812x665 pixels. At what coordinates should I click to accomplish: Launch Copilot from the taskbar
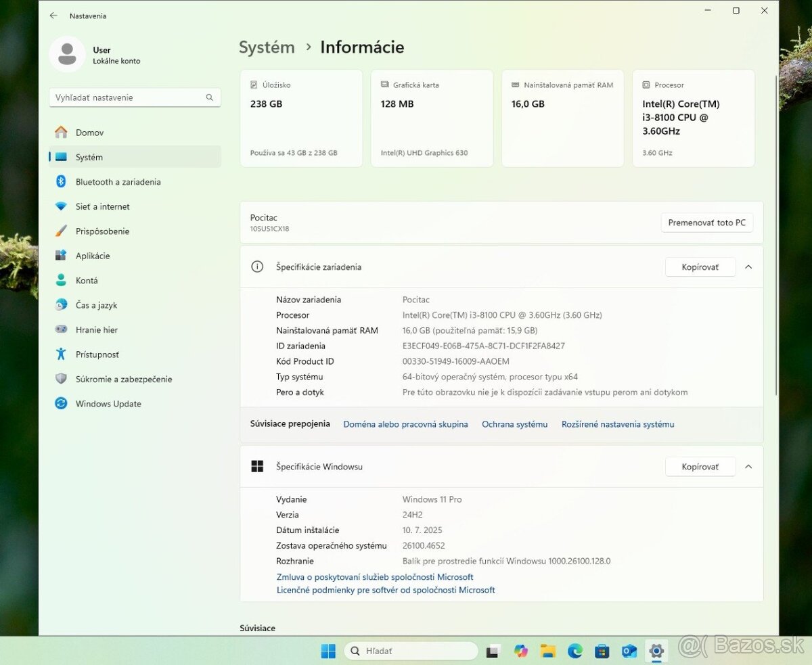point(520,651)
